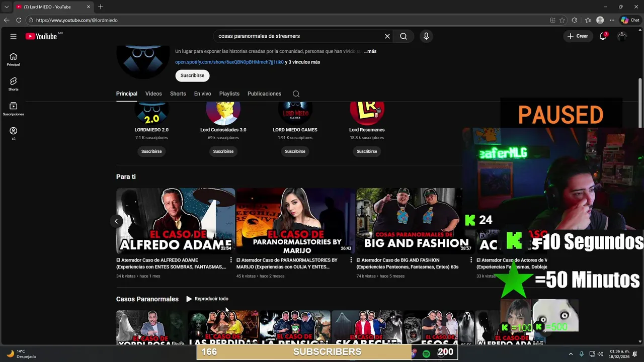Subscribe to LORD MIEDO GAMES
Viewport: 644px width, 362px height.
295,151
